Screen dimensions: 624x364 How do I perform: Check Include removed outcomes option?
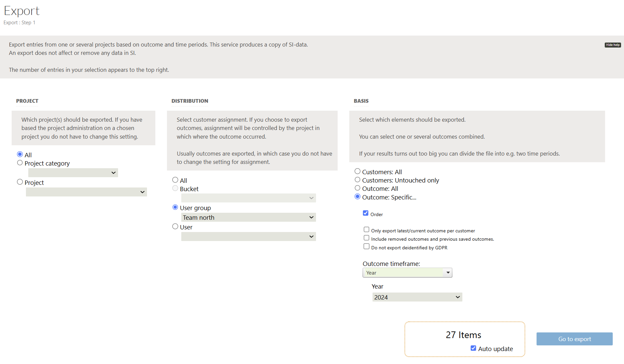366,238
